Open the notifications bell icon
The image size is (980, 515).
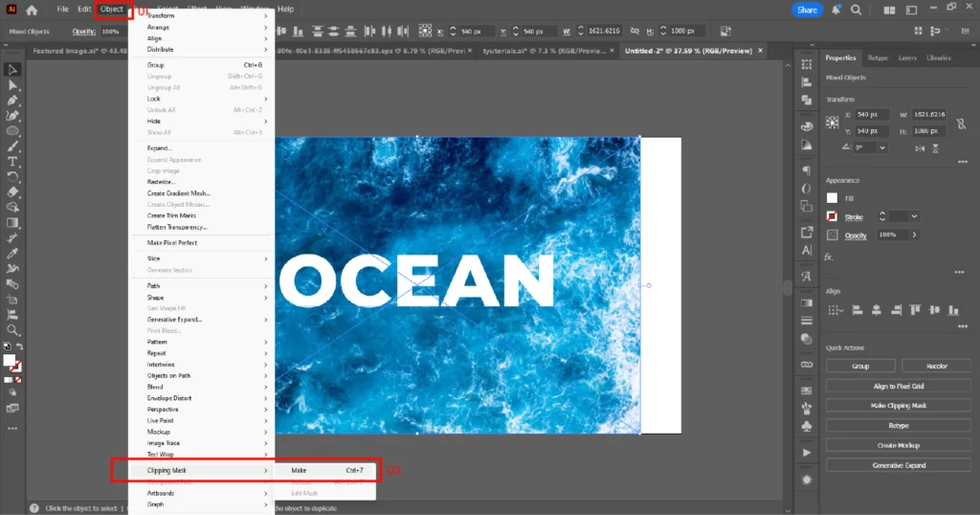[x=835, y=10]
